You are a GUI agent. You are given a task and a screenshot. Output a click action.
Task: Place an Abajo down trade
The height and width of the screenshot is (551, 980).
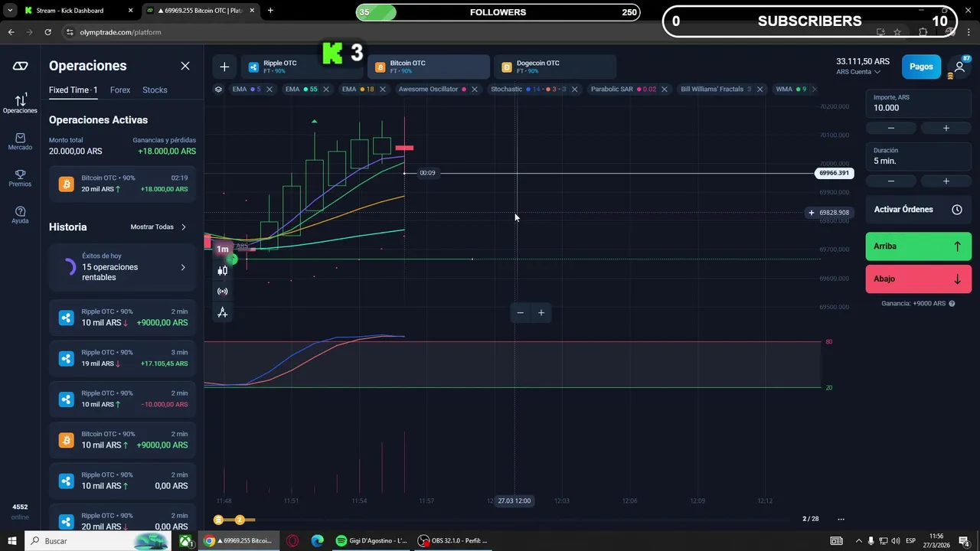[919, 279]
